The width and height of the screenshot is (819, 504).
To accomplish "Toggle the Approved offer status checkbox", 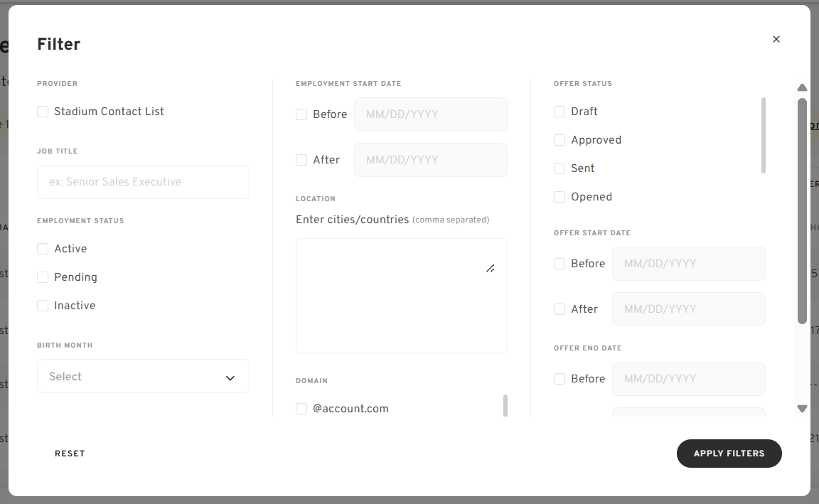I will pos(560,140).
